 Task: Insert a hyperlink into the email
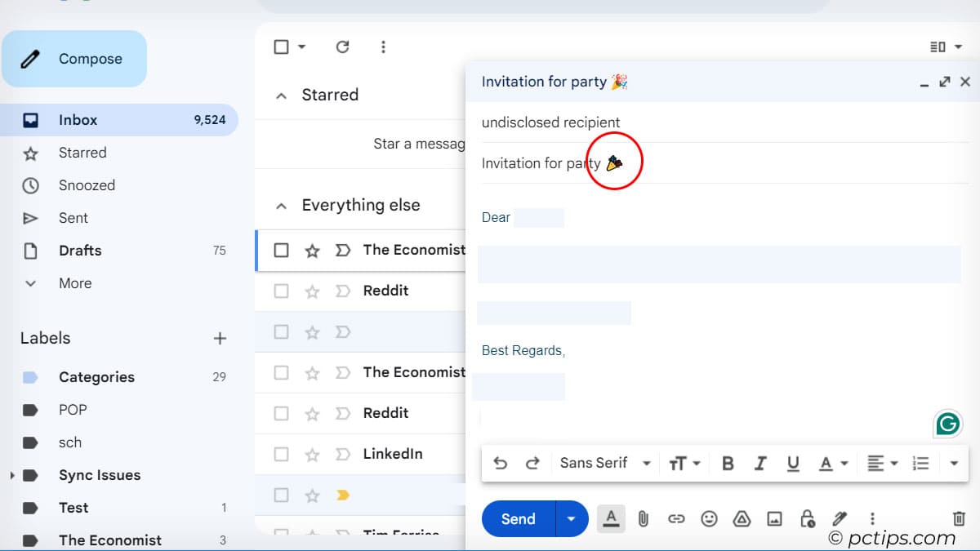pyautogui.click(x=676, y=518)
